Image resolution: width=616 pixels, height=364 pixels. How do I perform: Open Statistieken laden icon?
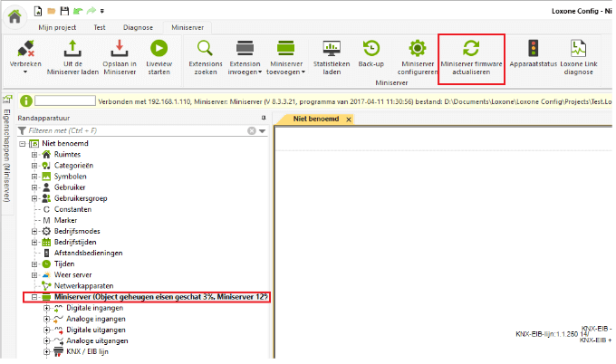[x=332, y=49]
